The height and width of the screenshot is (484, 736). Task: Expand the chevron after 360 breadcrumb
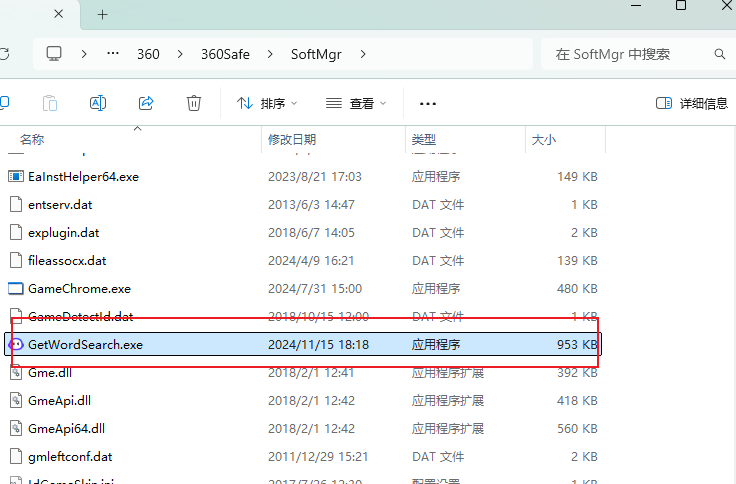pos(180,54)
